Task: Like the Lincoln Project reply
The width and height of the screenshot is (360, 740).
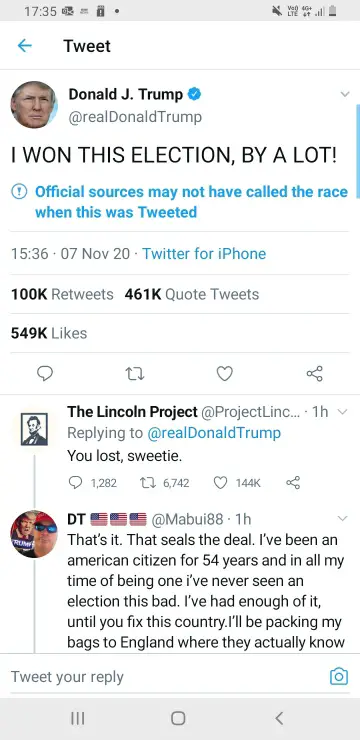Action: coord(220,482)
